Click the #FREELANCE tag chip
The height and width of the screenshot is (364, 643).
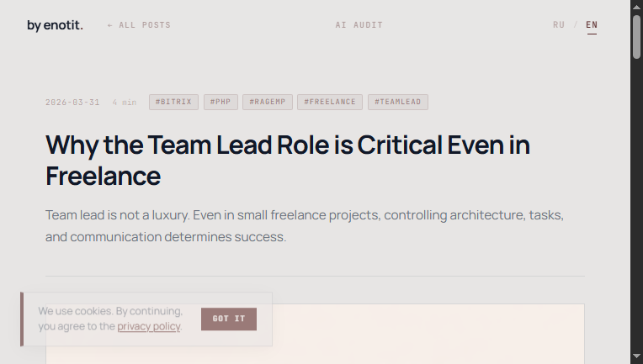pyautogui.click(x=330, y=103)
